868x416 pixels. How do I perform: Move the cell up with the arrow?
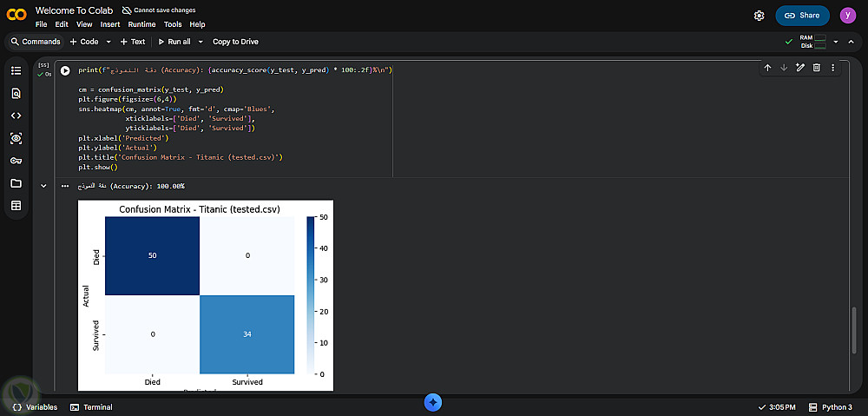[767, 68]
